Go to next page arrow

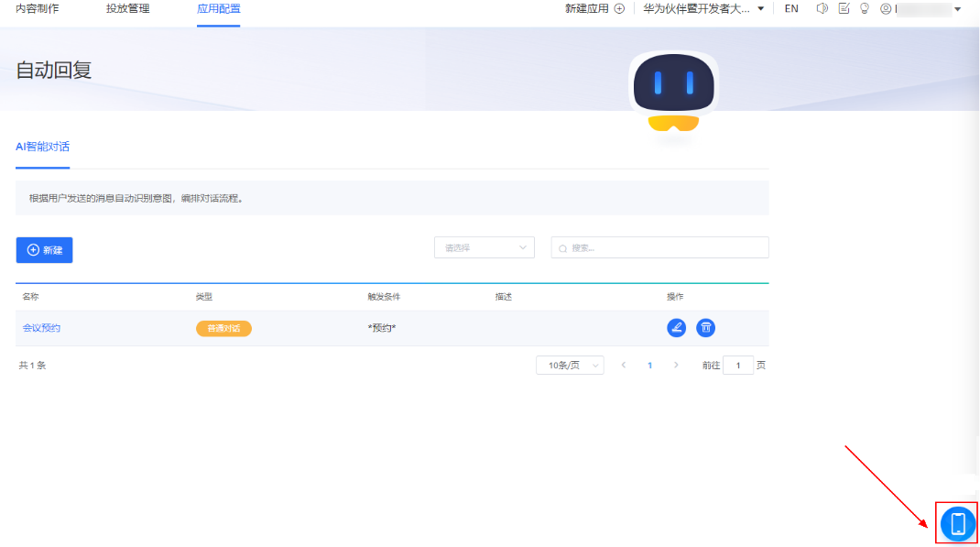[676, 365]
